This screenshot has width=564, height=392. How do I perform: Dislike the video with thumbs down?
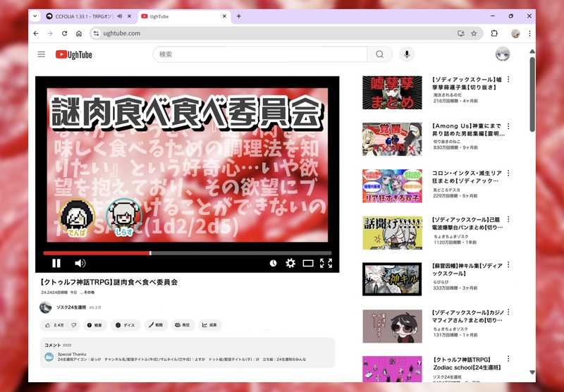74,325
